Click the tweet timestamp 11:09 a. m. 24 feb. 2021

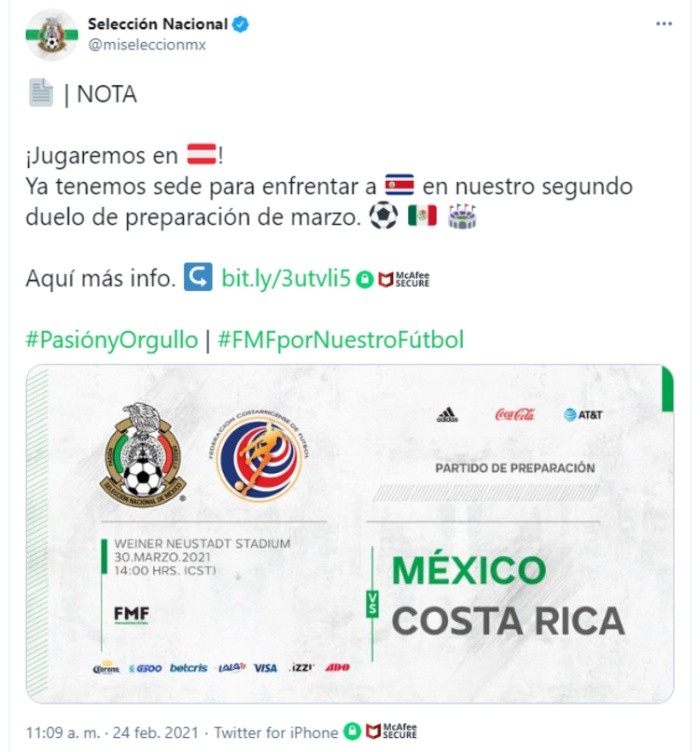[x=112, y=732]
